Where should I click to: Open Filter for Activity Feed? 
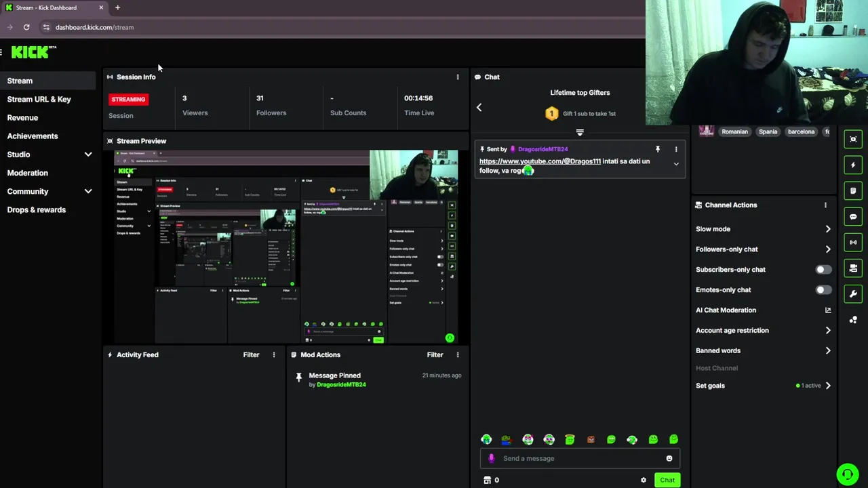[x=251, y=354]
